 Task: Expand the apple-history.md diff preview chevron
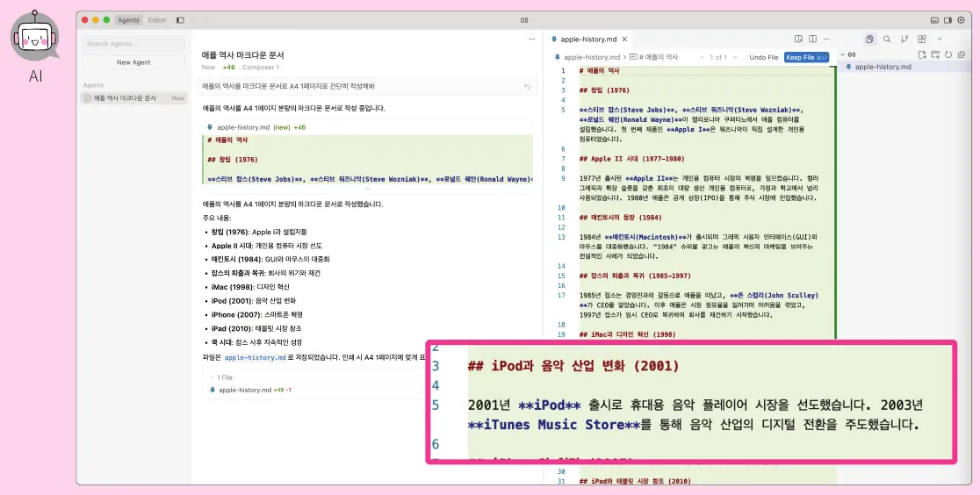click(x=367, y=188)
